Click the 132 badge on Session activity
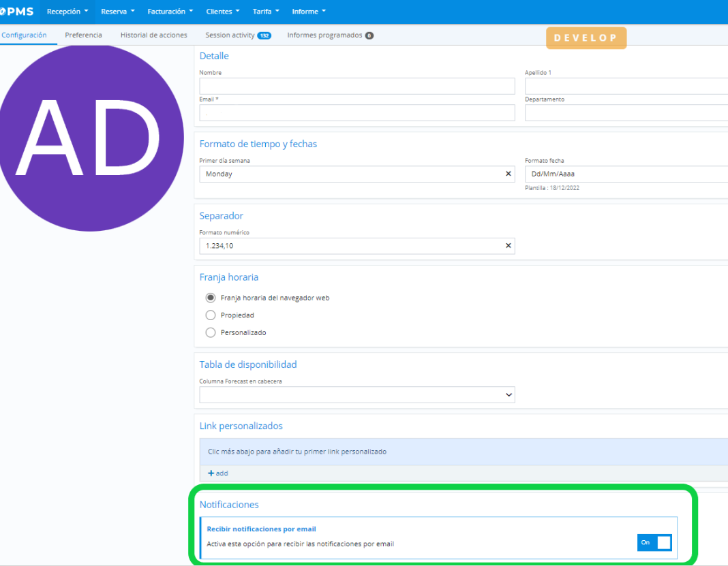728x566 pixels. [264, 35]
